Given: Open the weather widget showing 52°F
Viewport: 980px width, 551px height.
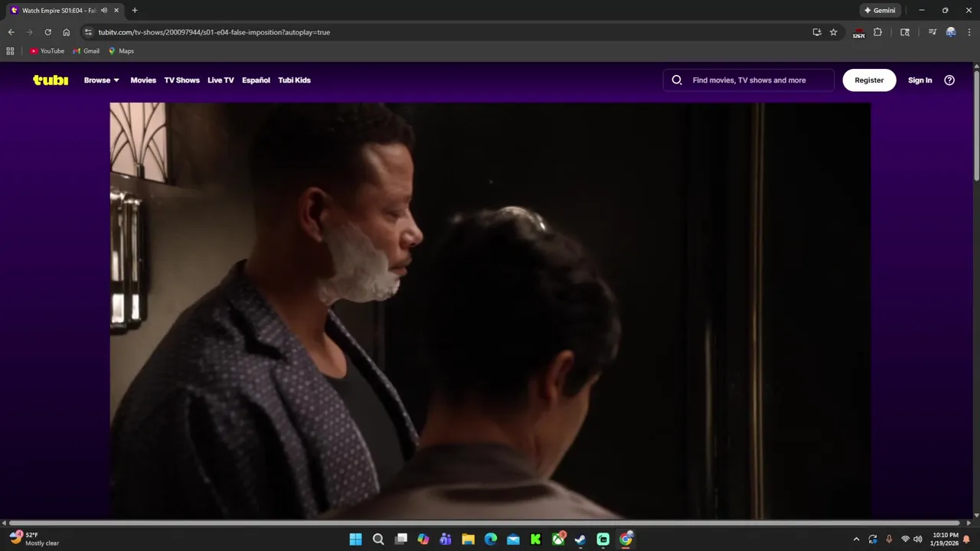Looking at the screenshot, I should pos(35,539).
